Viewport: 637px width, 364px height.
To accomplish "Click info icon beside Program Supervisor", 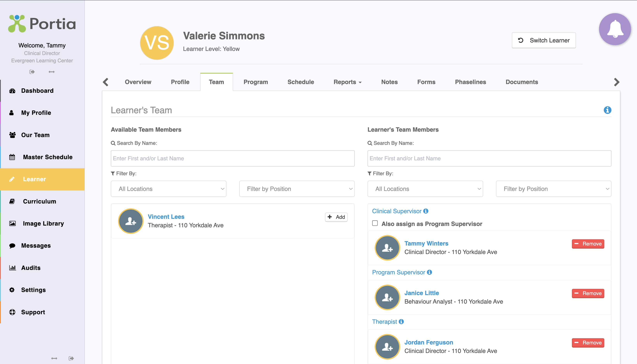I will [429, 272].
